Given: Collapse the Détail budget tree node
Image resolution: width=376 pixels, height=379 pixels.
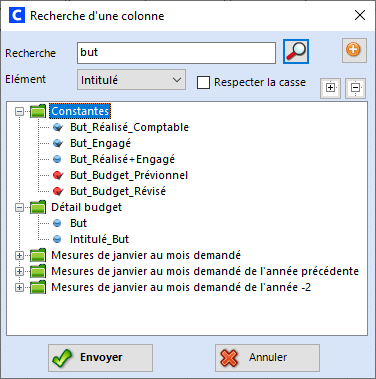Looking at the screenshot, I should (19, 207).
